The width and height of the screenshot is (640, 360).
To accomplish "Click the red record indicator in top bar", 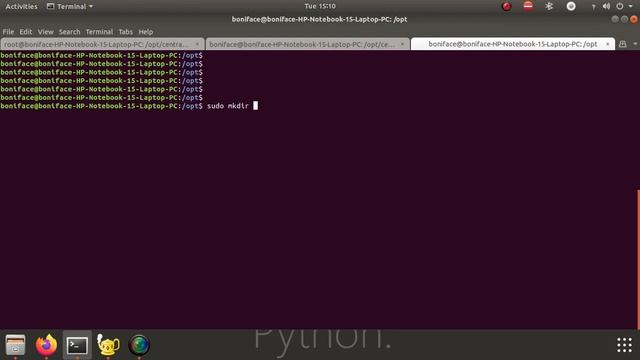I will tap(507, 6).
